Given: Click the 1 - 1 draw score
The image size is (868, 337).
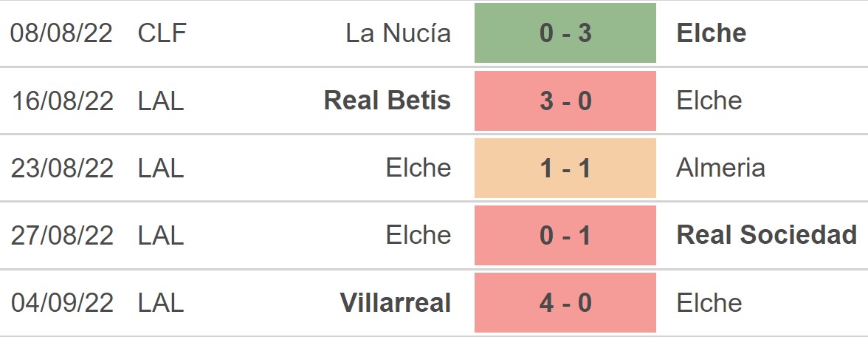Looking at the screenshot, I should (565, 168).
